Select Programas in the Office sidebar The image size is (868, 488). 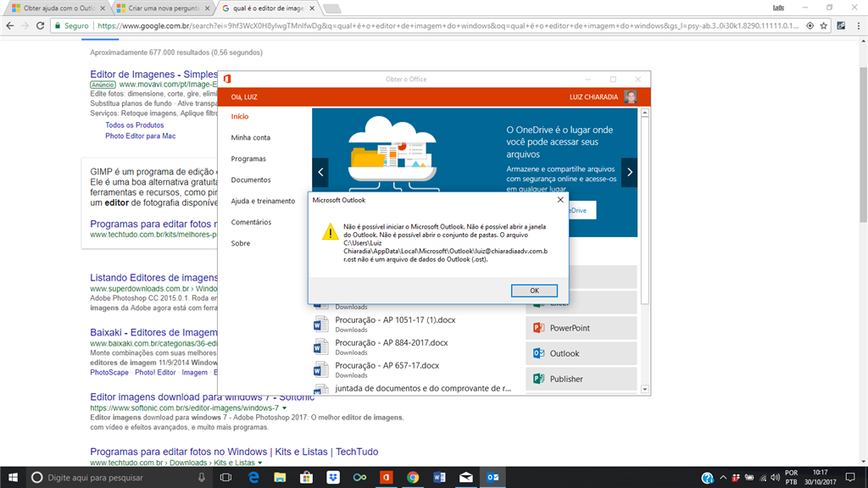248,158
